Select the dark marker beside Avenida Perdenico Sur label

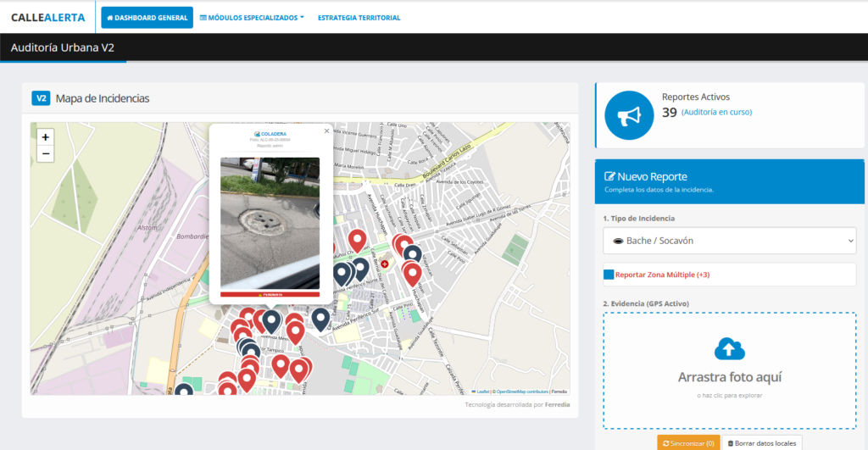point(320,319)
